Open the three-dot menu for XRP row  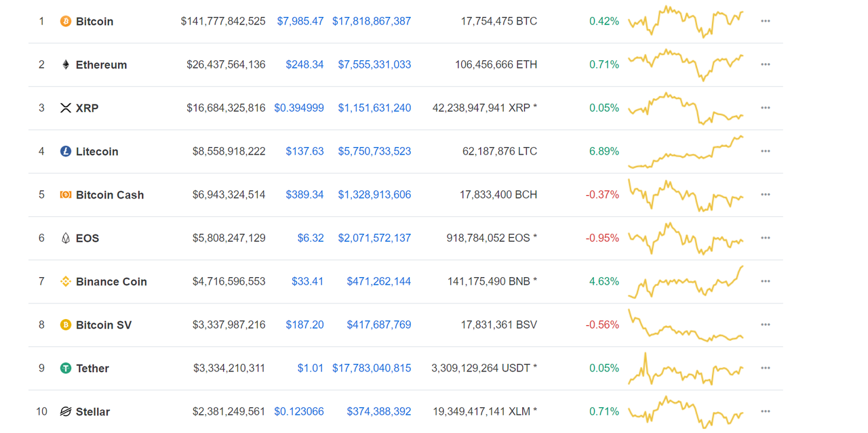pos(766,108)
